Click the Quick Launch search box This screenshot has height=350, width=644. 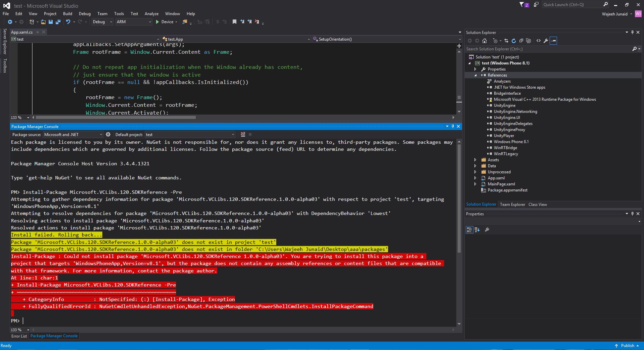click(x=576, y=5)
